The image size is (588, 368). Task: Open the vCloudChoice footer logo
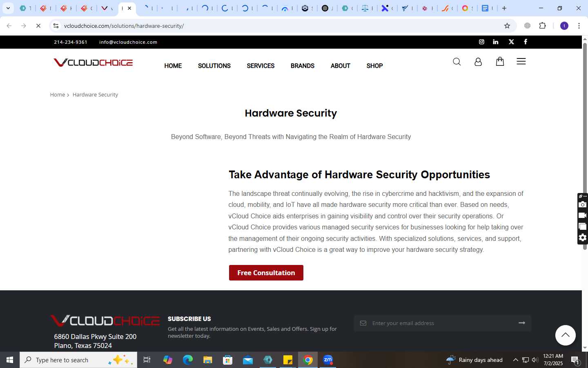(x=105, y=321)
